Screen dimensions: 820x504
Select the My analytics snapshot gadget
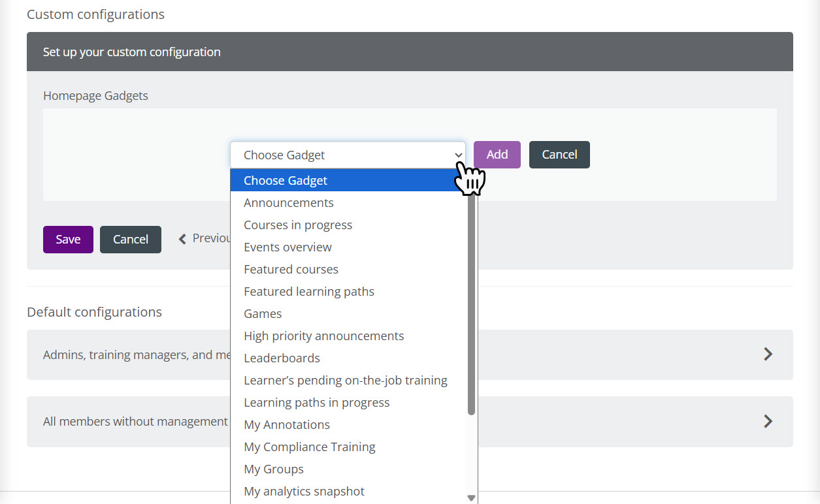(304, 491)
